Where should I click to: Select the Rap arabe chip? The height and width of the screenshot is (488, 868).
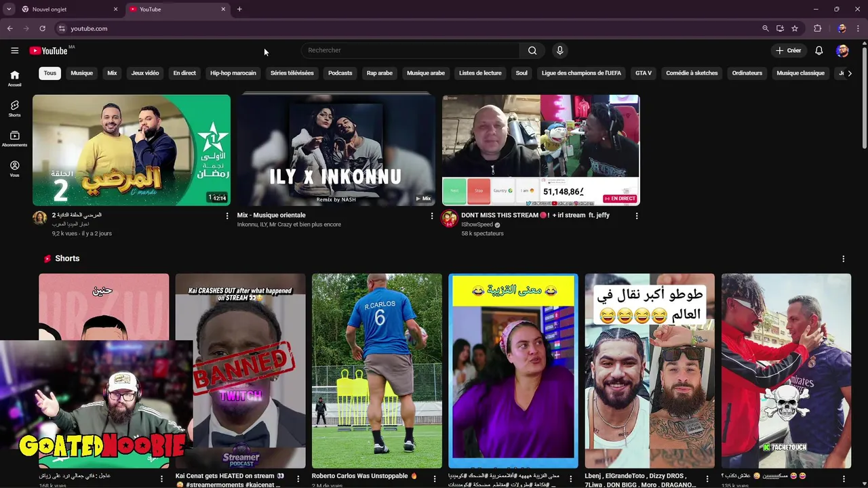pyautogui.click(x=380, y=73)
